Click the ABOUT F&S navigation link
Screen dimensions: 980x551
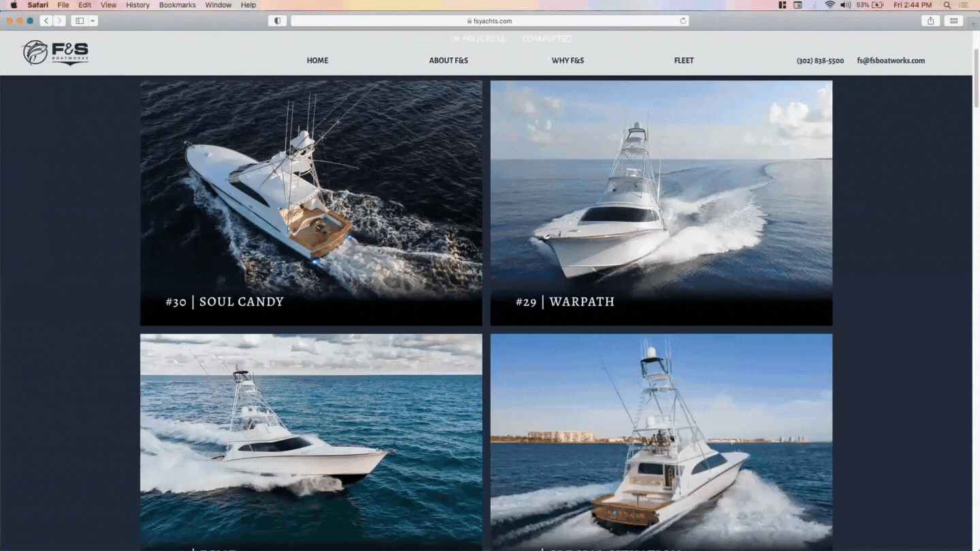448,61
